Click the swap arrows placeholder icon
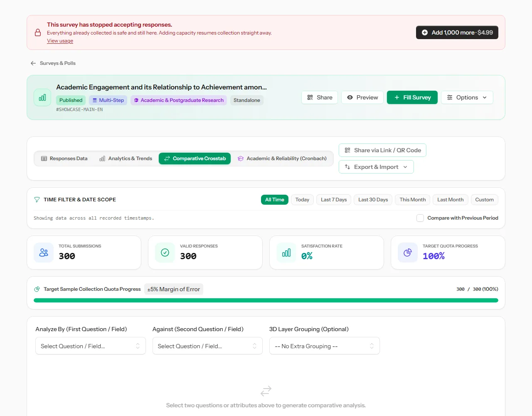Screen dimensions: 532x416 click(x=266, y=391)
